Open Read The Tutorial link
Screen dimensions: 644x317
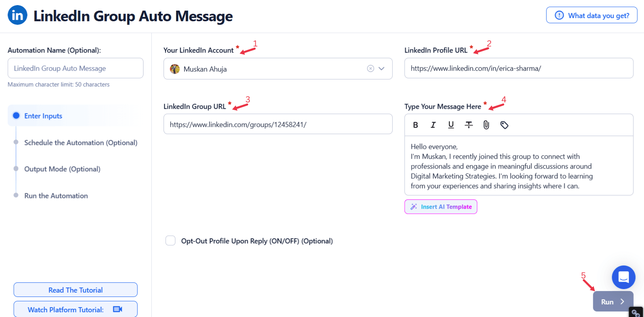coord(75,290)
